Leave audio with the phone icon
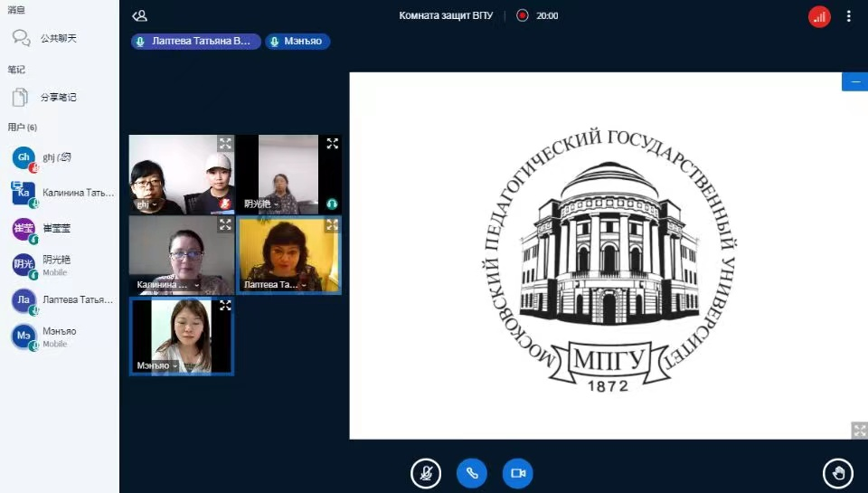 coord(472,473)
